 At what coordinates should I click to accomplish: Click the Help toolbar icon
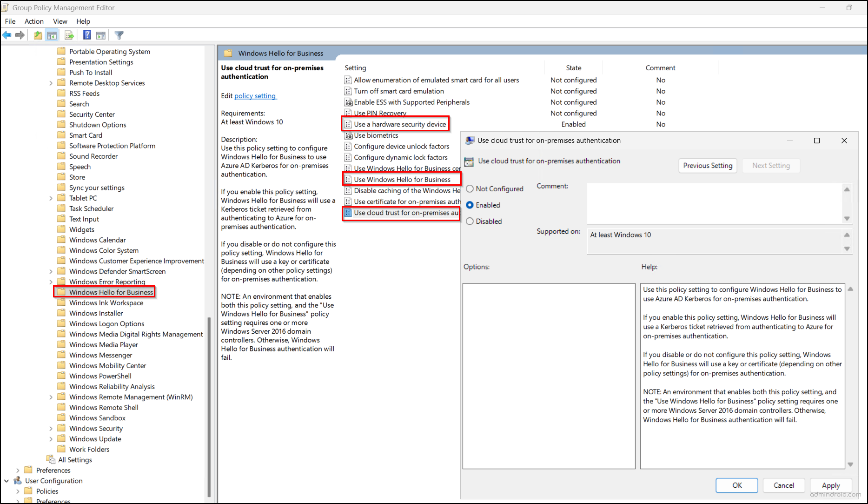(x=87, y=35)
